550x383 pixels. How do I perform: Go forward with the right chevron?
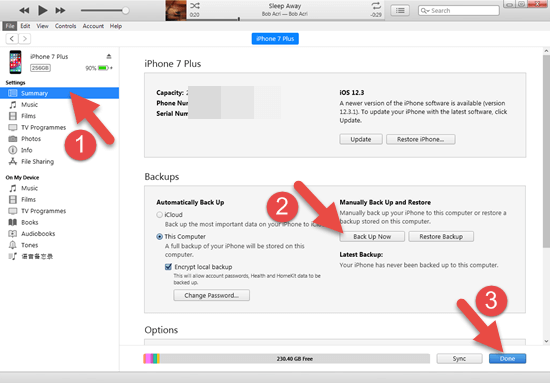click(x=24, y=39)
